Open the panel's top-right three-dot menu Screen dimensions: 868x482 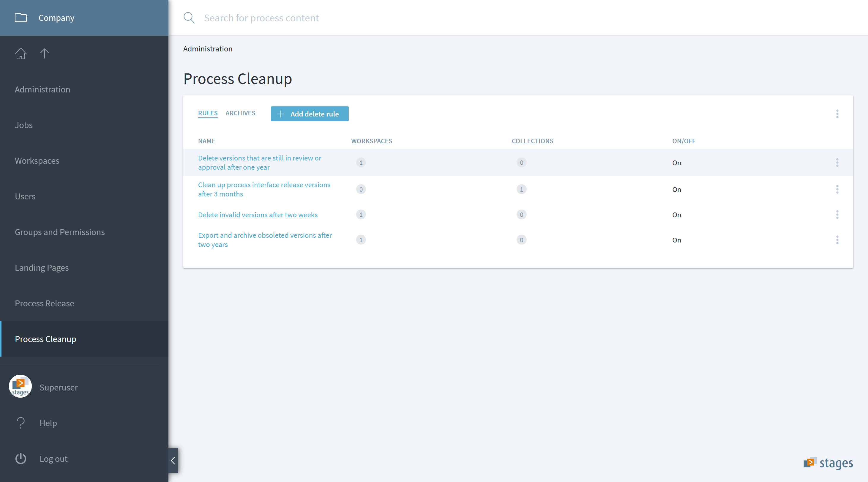point(837,114)
